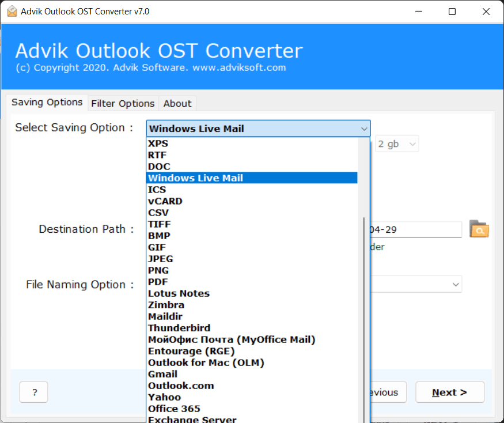The image size is (504, 423).
Task: Click the Next > button
Action: pos(450,392)
